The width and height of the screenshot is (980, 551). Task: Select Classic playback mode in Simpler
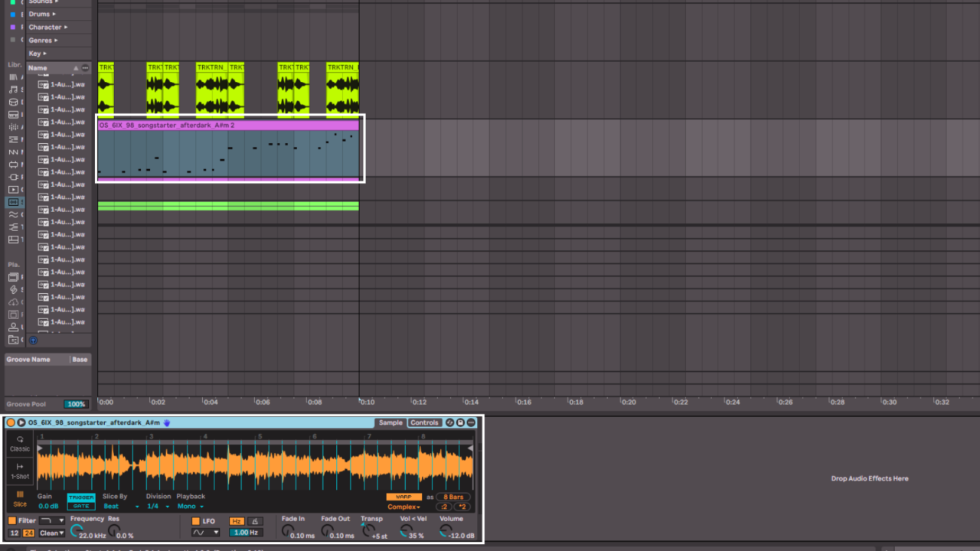(x=20, y=444)
